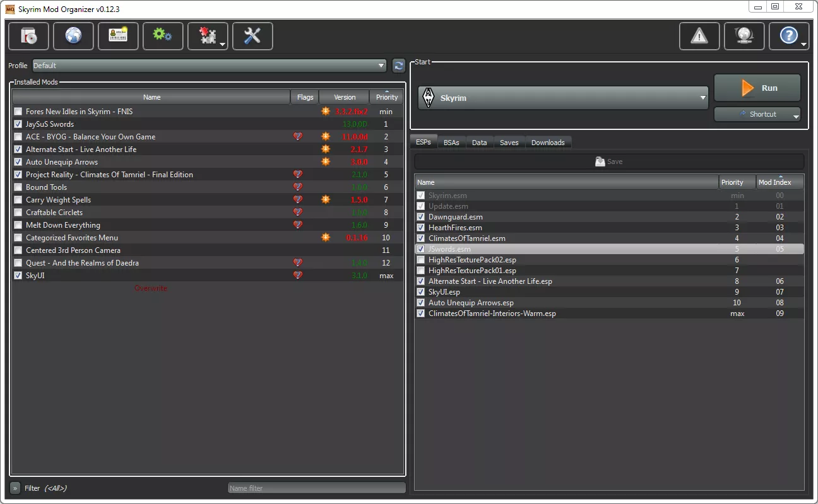This screenshot has height=504, width=818.
Task: Click the update star for Categorized Favorites Menu
Action: [x=326, y=237]
